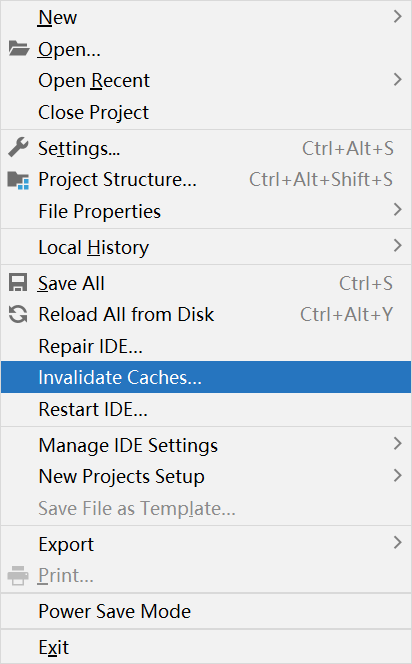This screenshot has width=412, height=664.
Task: Expand the Local History submenu arrow
Action: 397,246
